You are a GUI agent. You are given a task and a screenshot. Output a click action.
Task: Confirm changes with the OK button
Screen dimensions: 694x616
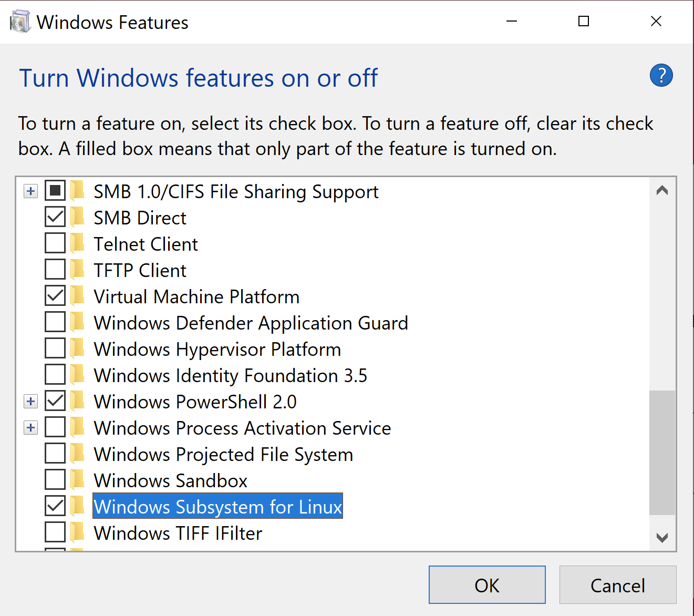487,585
